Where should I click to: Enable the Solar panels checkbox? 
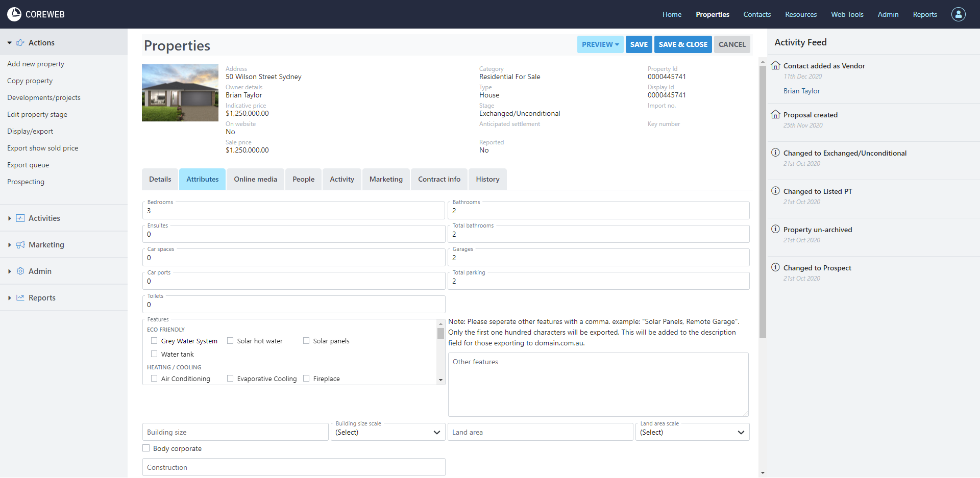point(306,341)
